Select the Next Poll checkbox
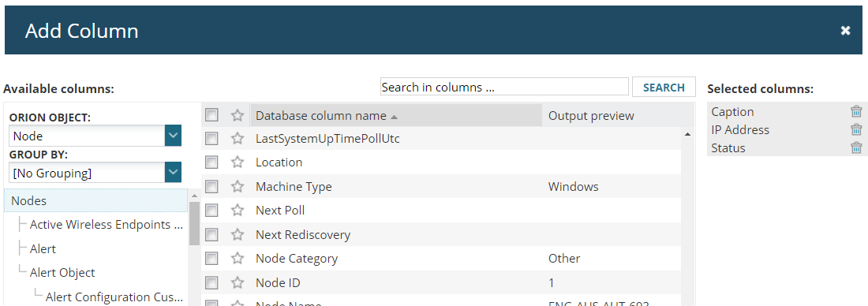Viewport: 868px width, 306px height. (211, 211)
